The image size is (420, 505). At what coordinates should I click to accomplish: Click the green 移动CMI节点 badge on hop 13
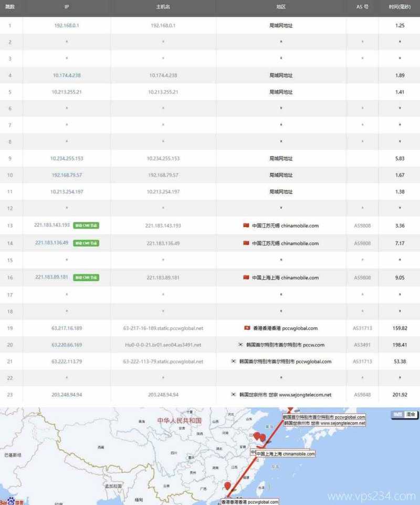tap(86, 225)
